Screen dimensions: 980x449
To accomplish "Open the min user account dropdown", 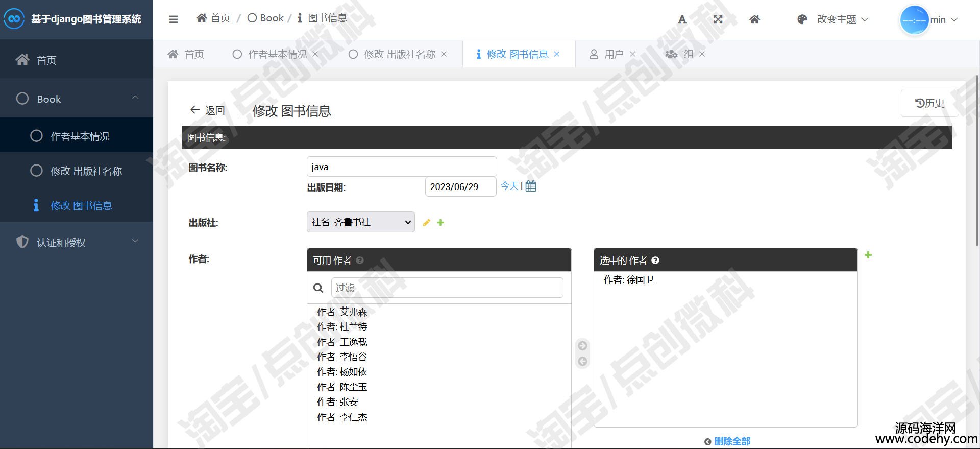I will click(x=944, y=20).
